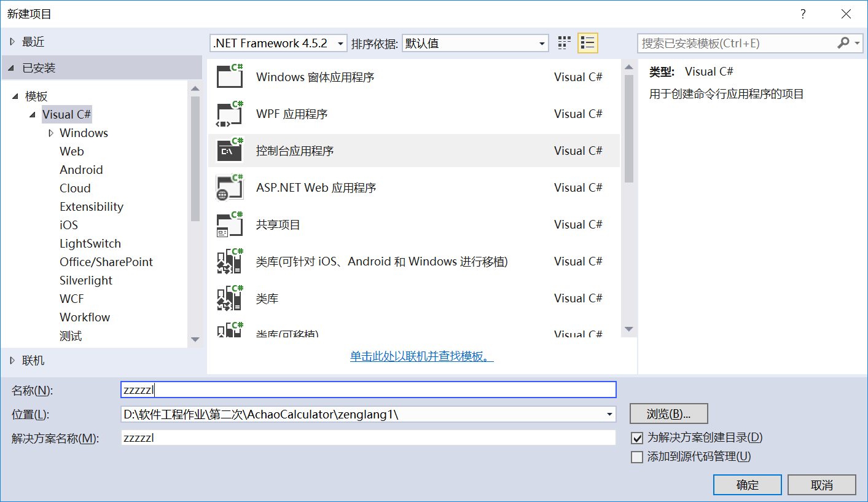868x502 pixels.
Task: Select Silverlight in the template tree
Action: [x=86, y=280]
